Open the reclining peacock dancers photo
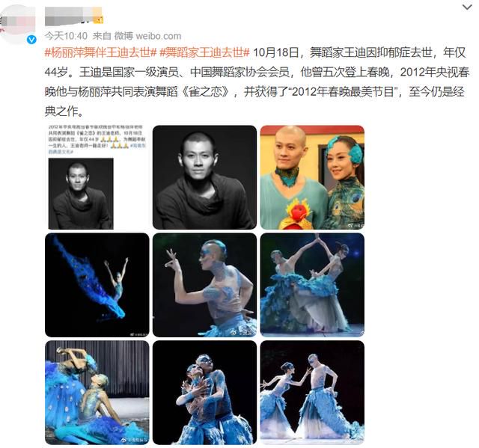The height and width of the screenshot is (448, 479). pyautogui.click(x=97, y=393)
